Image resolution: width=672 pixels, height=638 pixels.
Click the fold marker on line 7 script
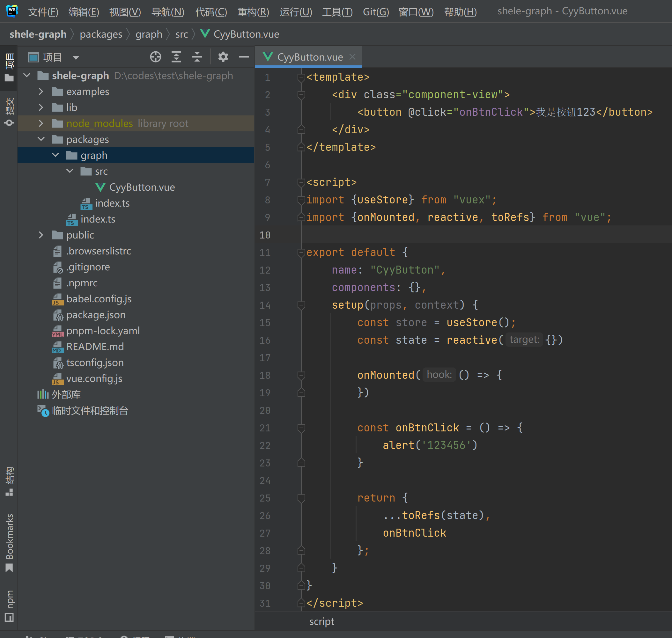[x=301, y=183]
